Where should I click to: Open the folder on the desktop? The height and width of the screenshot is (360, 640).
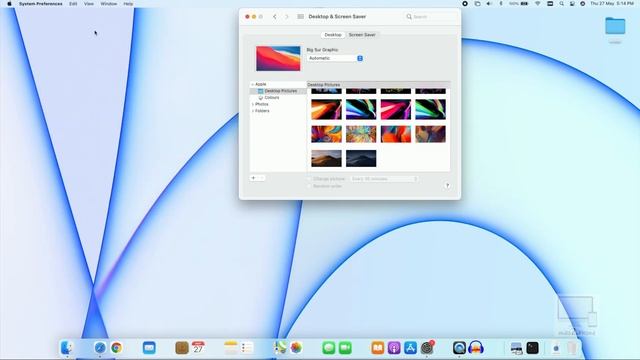[x=615, y=26]
